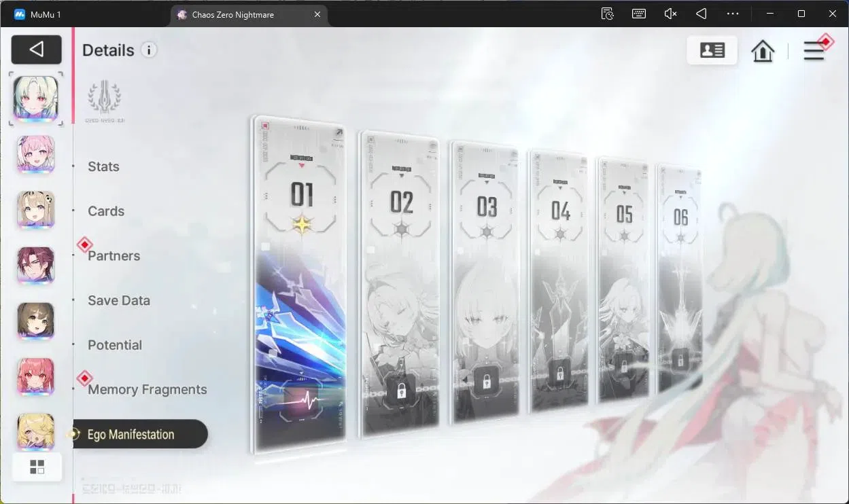Open the Details info icon

(x=149, y=50)
